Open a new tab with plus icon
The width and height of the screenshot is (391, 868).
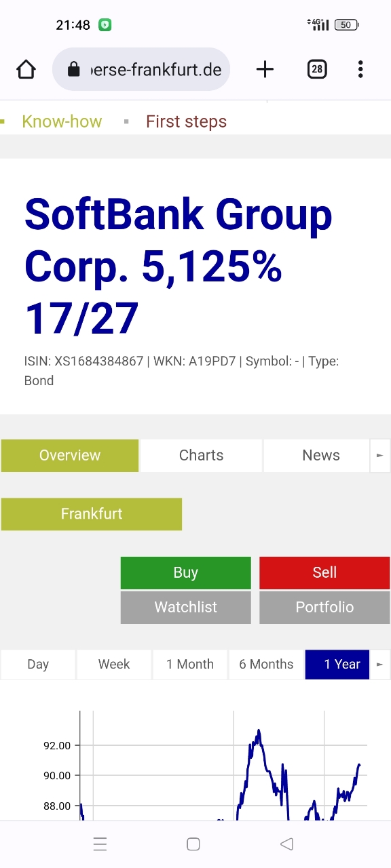click(265, 69)
